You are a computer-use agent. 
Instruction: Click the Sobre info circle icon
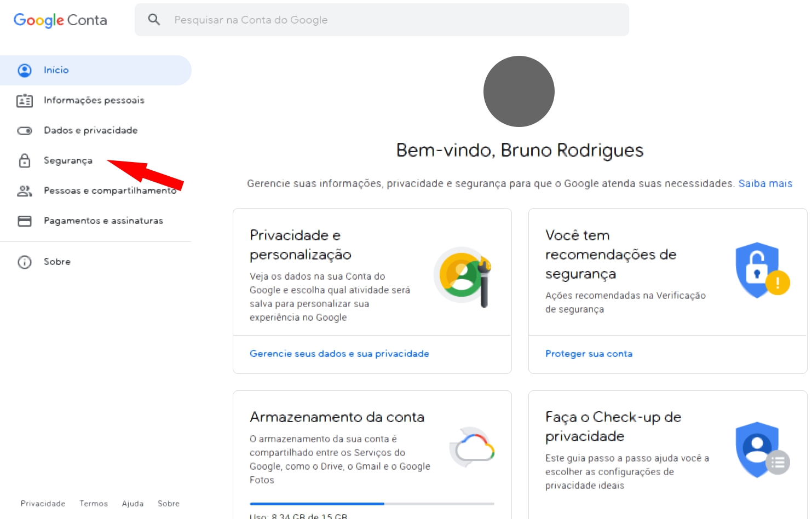tap(25, 262)
